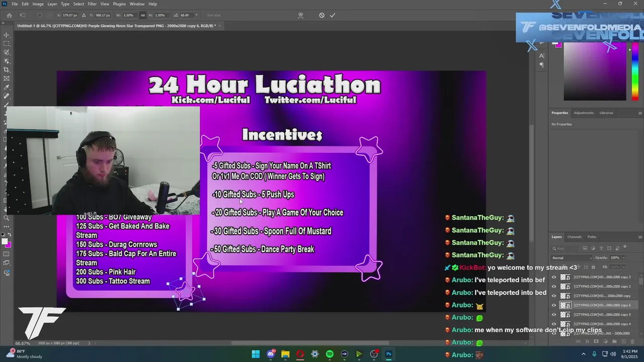Screen dimensions: 644x362
Task: Toggle the layer filtering on/off switch
Action: (625, 247)
